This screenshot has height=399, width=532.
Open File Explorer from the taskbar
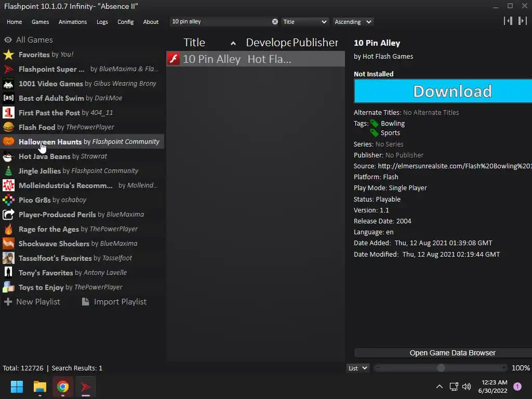point(39,387)
